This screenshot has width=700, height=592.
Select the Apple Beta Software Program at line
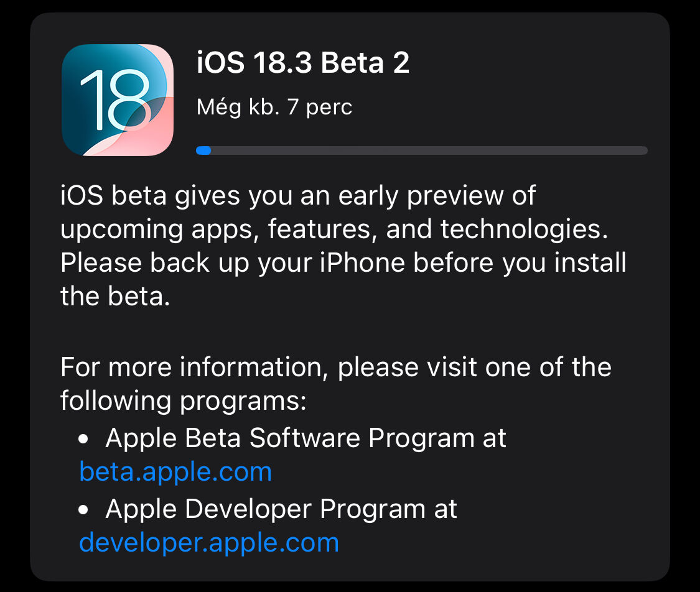[306, 438]
